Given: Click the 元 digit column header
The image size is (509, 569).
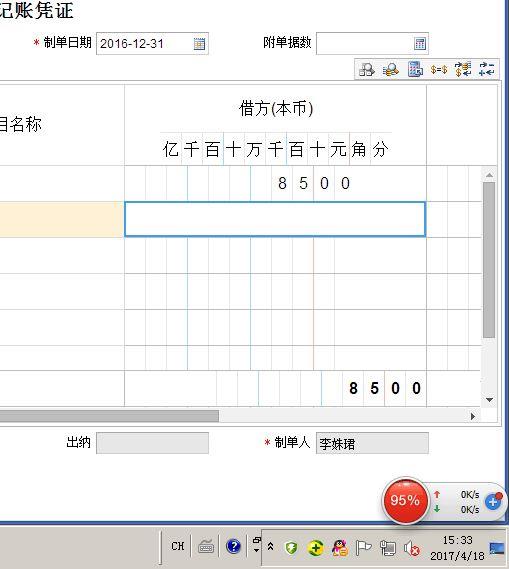Looking at the screenshot, I should (338, 150).
